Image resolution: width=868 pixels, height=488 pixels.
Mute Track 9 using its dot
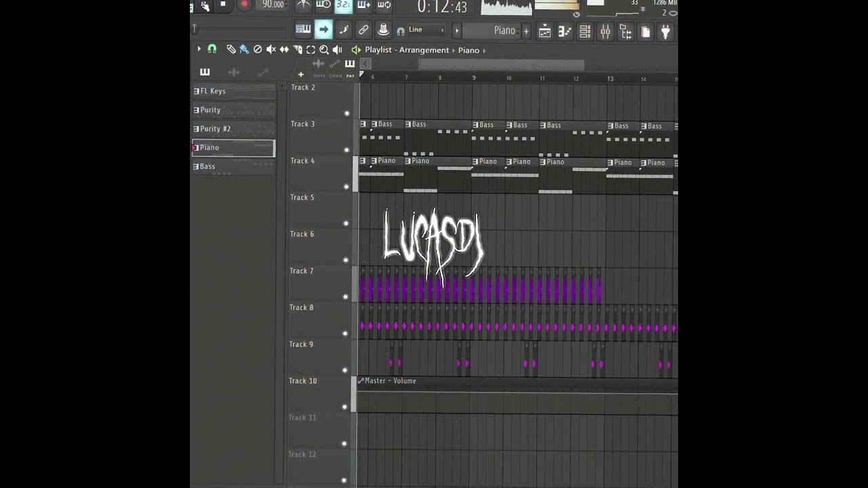click(347, 371)
